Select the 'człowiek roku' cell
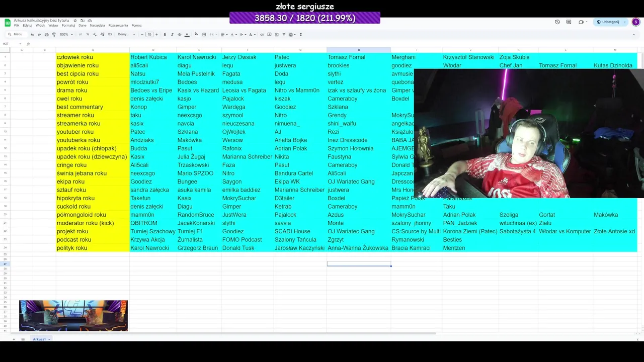Screen dimensions: 644x362 pyautogui.click(x=93, y=57)
